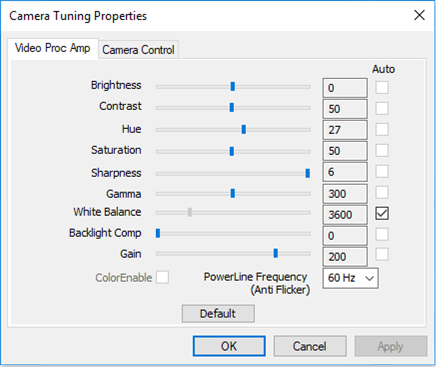Click the White Balance field showing 3600
The width and height of the screenshot is (436, 367).
click(x=345, y=215)
